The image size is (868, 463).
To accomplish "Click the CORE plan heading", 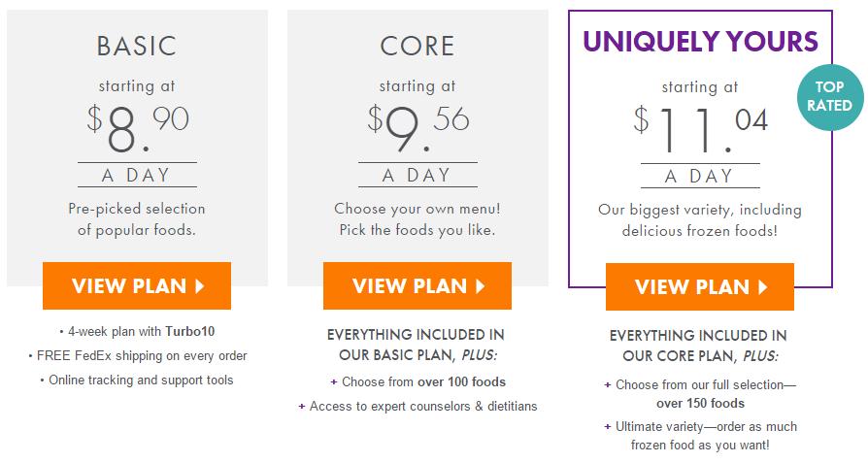I will (x=417, y=46).
